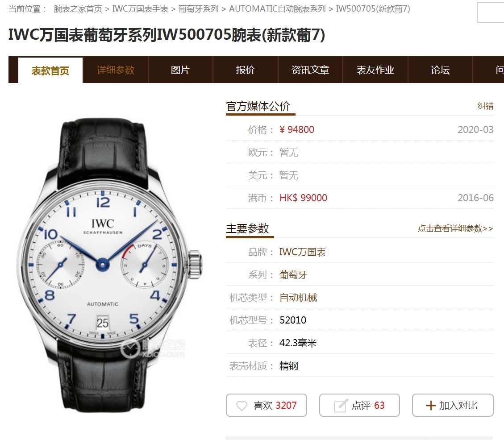
Task: Click the 葡萄牙 series link
Action: click(293, 275)
